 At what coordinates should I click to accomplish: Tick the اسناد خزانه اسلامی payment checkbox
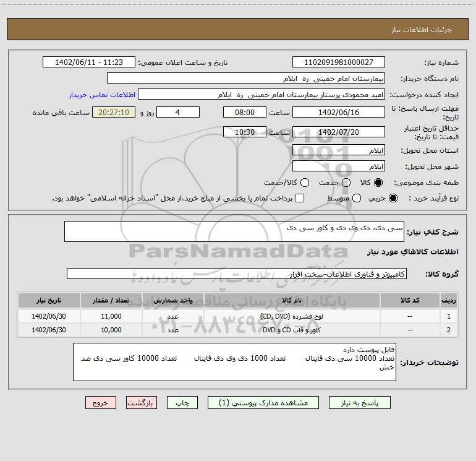click(x=300, y=198)
